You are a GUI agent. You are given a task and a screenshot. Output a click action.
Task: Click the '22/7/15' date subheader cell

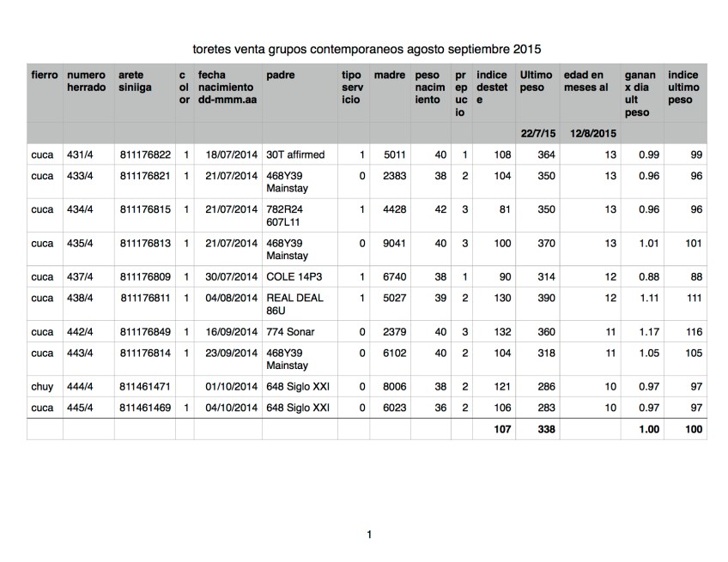point(537,134)
